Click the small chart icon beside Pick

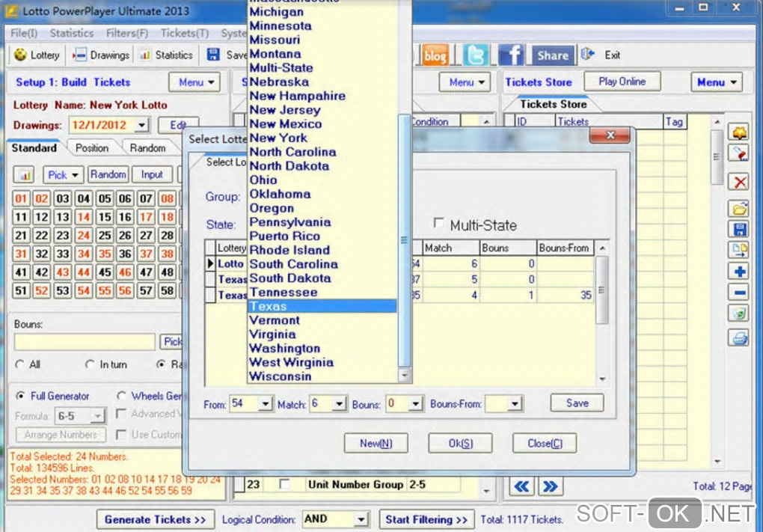(x=25, y=175)
